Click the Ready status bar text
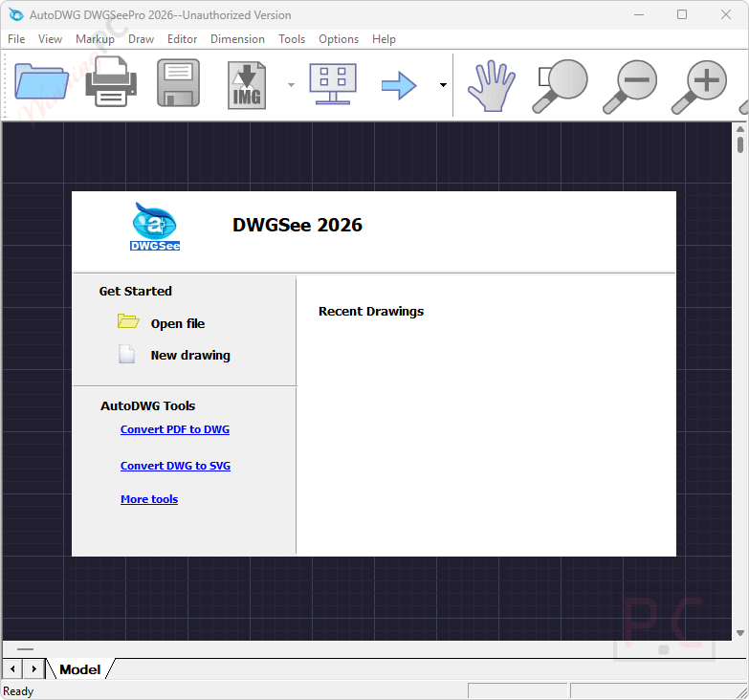Viewport: 749px width, 700px height. [18, 691]
